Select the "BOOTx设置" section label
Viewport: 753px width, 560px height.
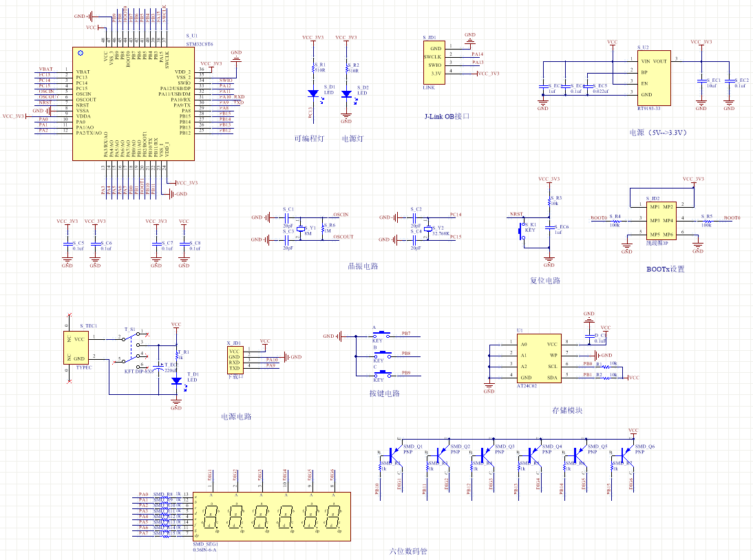point(666,269)
